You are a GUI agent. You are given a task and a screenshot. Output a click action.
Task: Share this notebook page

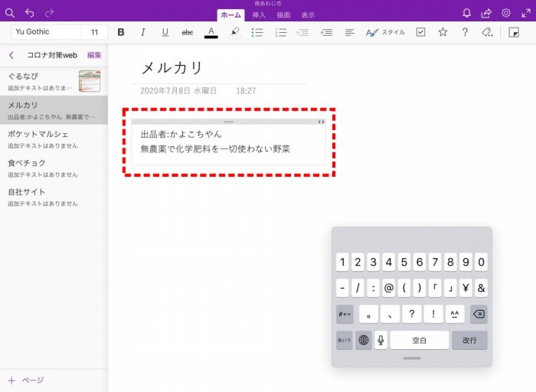[486, 13]
